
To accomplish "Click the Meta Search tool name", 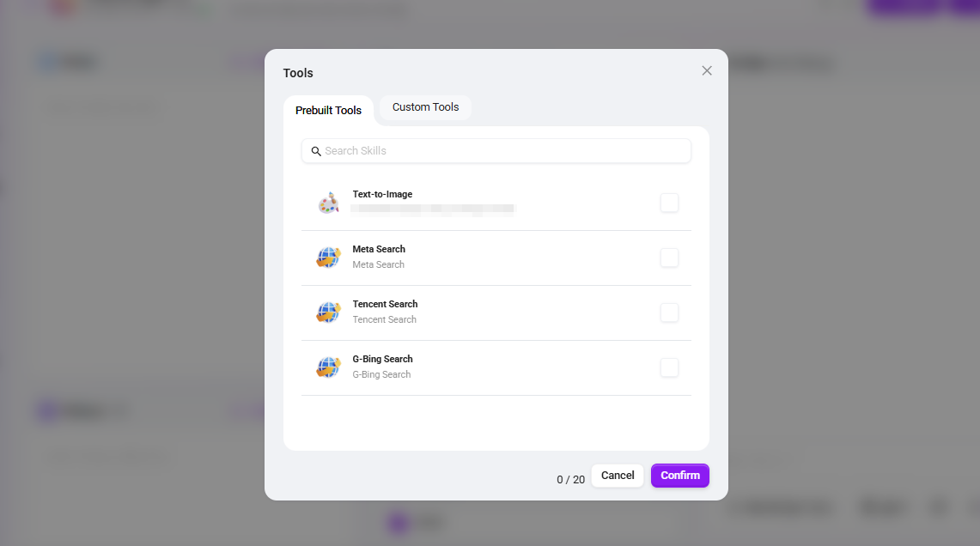I will coord(379,249).
